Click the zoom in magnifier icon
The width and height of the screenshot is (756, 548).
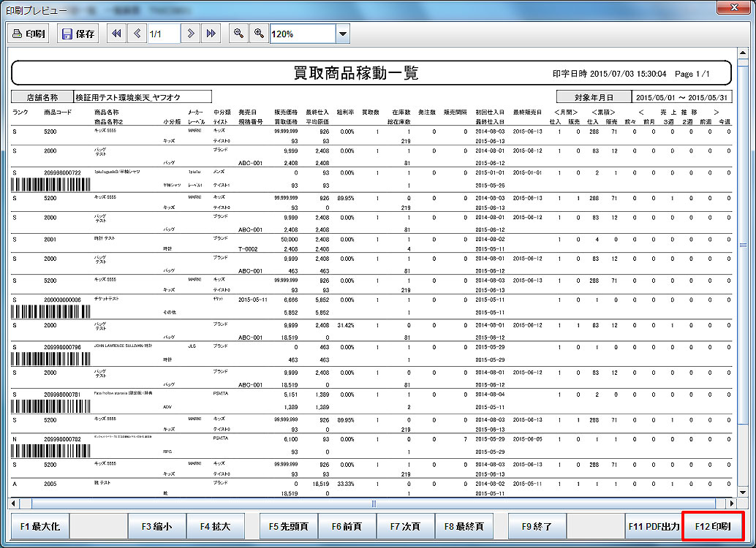pyautogui.click(x=258, y=34)
